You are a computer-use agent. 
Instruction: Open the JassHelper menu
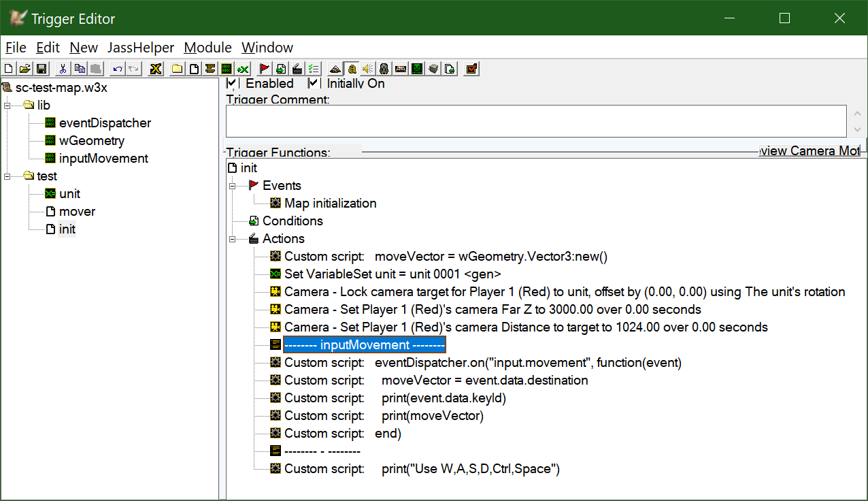point(141,48)
